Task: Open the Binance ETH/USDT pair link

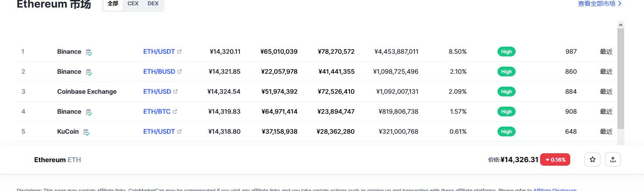Action: point(159,52)
